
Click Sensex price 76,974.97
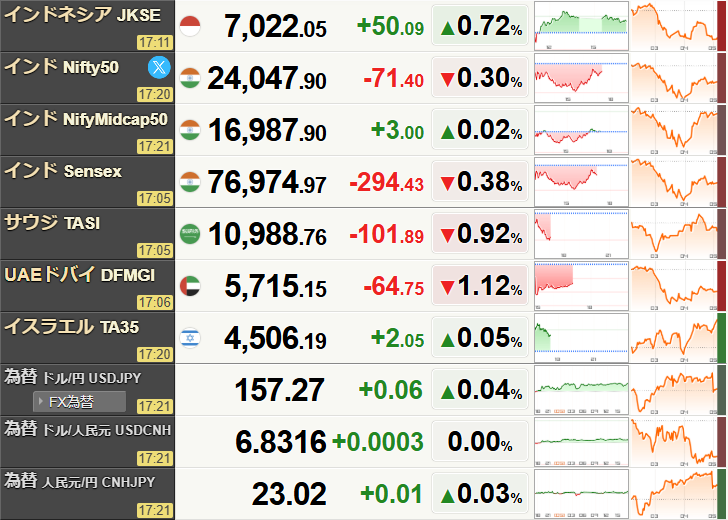coord(267,182)
